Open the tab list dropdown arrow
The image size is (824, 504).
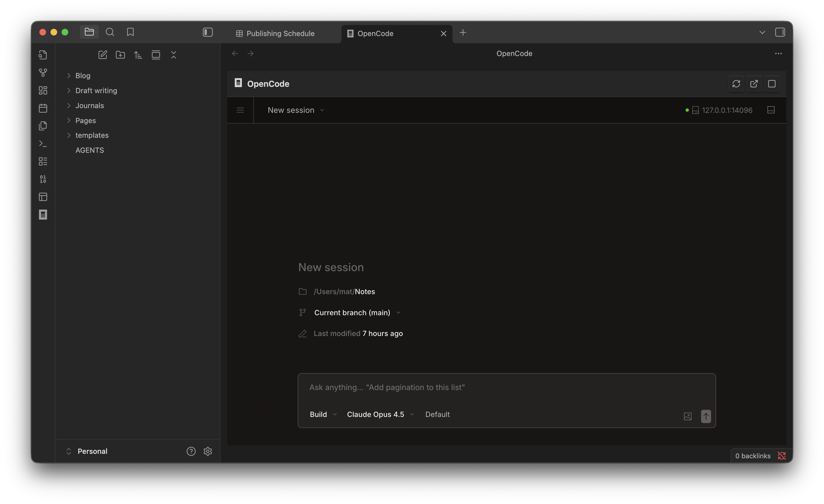point(762,32)
